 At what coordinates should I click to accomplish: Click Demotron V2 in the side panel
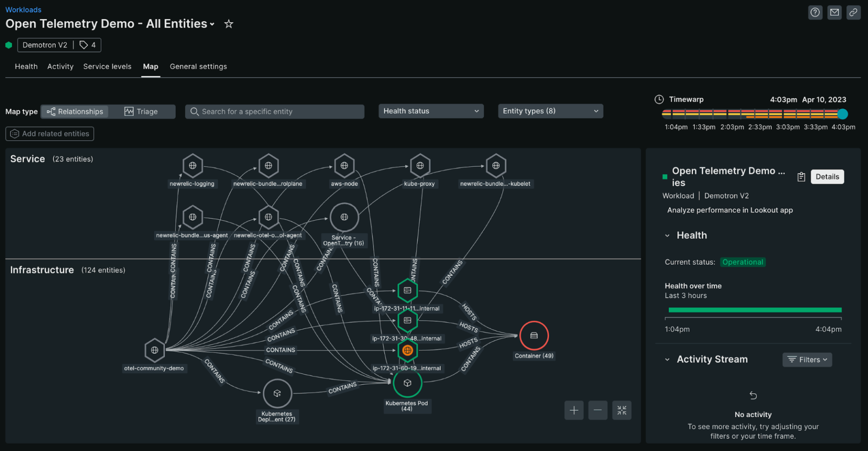coord(726,196)
